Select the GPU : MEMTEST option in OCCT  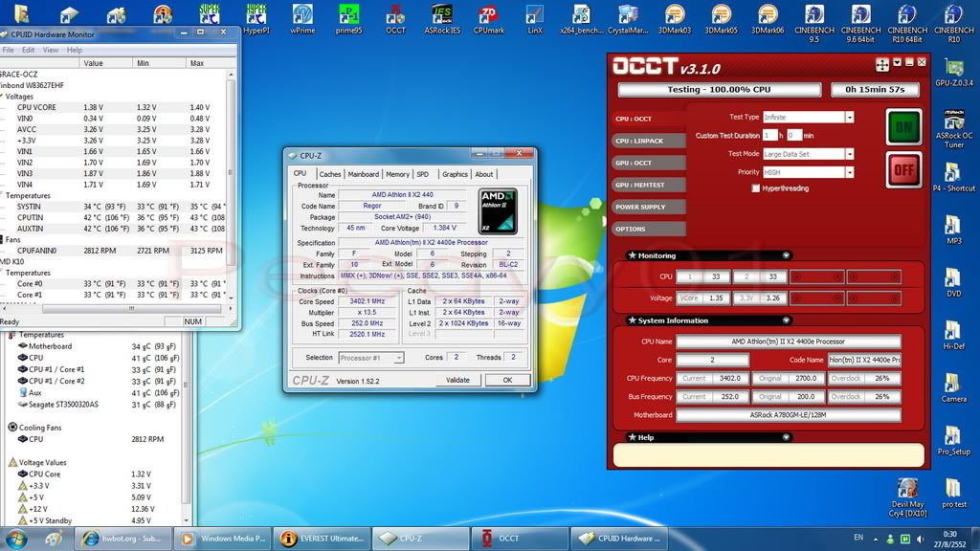[x=648, y=185]
